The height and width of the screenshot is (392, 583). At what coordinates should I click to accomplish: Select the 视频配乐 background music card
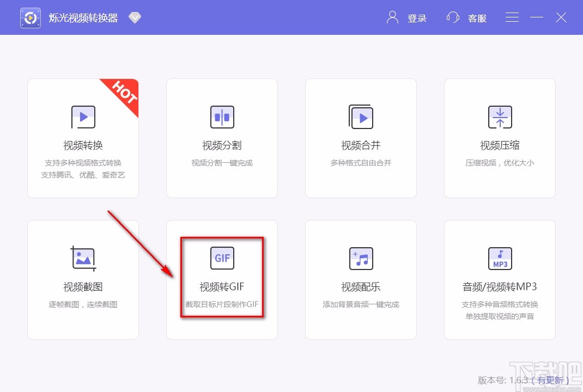click(x=361, y=279)
